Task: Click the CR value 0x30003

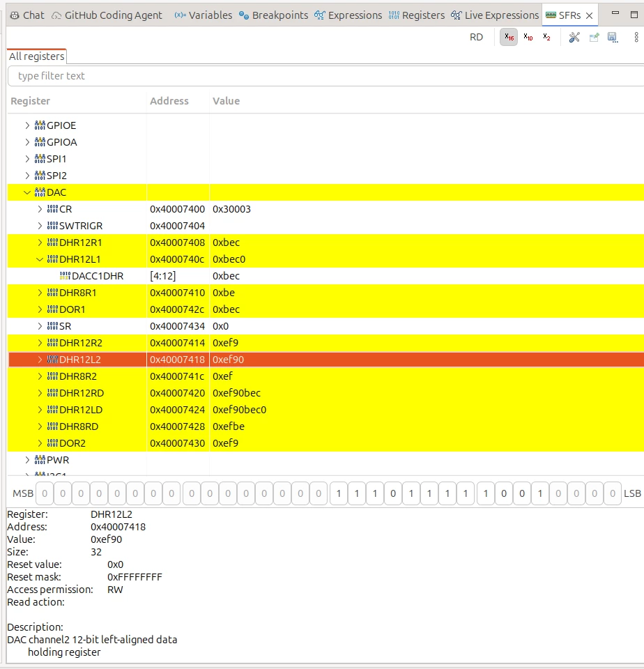Action: (231, 209)
